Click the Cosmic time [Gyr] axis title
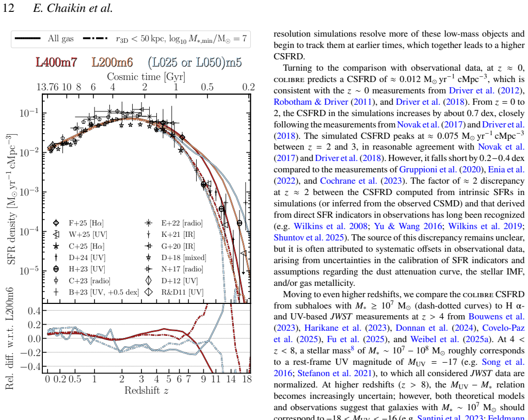The height and width of the screenshot is (420, 528). (146, 77)
